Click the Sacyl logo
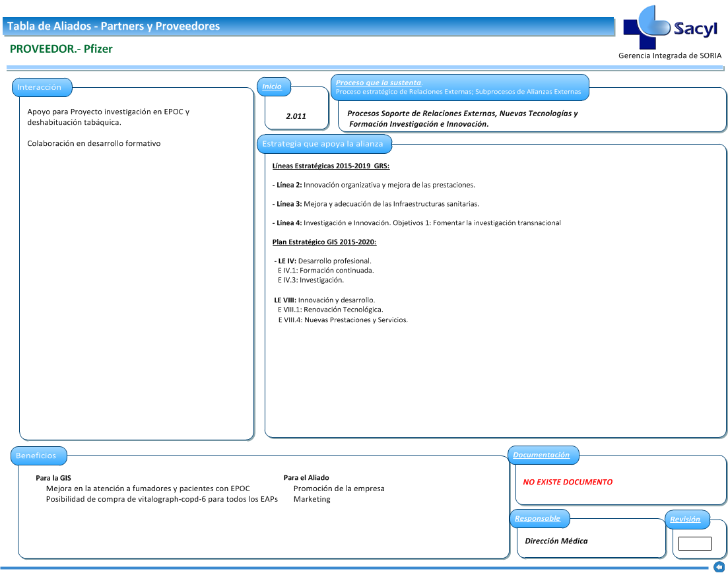Viewport: 728px width, 573px height. [670, 28]
